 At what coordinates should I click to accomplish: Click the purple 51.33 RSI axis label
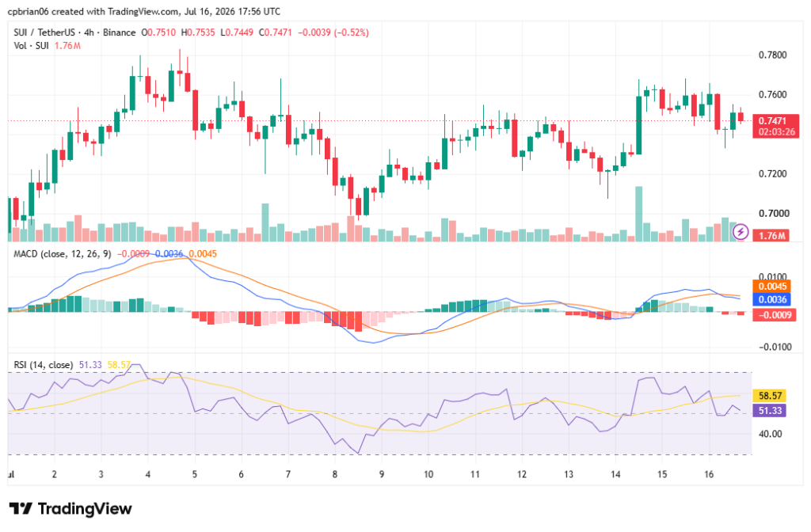(x=770, y=411)
